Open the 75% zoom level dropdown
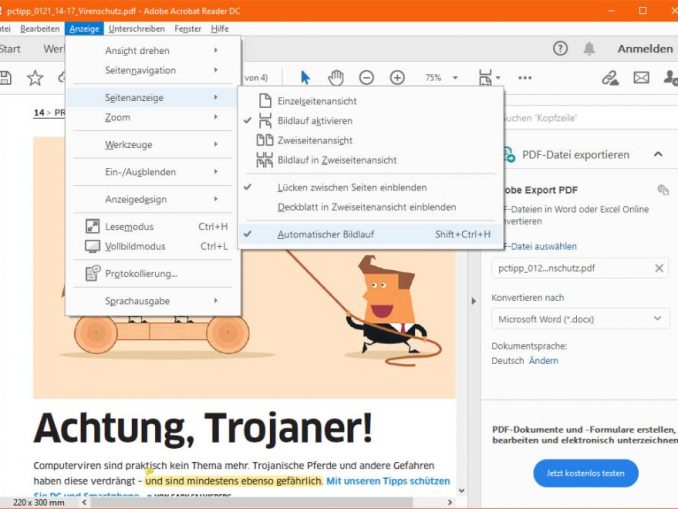The width and height of the screenshot is (678, 509). click(455, 78)
